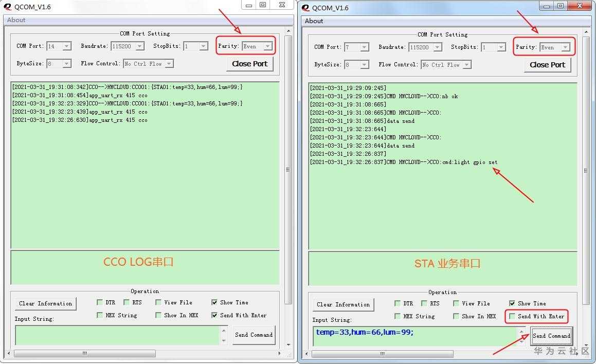The height and width of the screenshot is (364, 596).
Task: Click right window scroll-up arrow
Action: click(586, 32)
